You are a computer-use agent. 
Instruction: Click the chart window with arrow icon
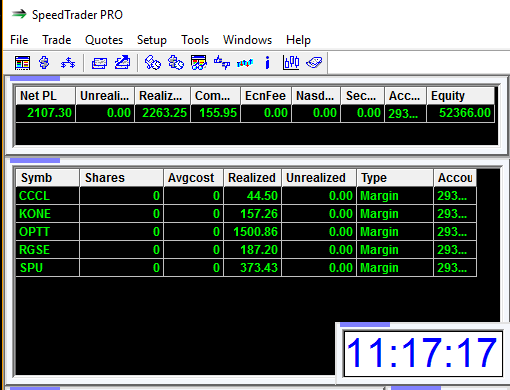tap(122, 63)
